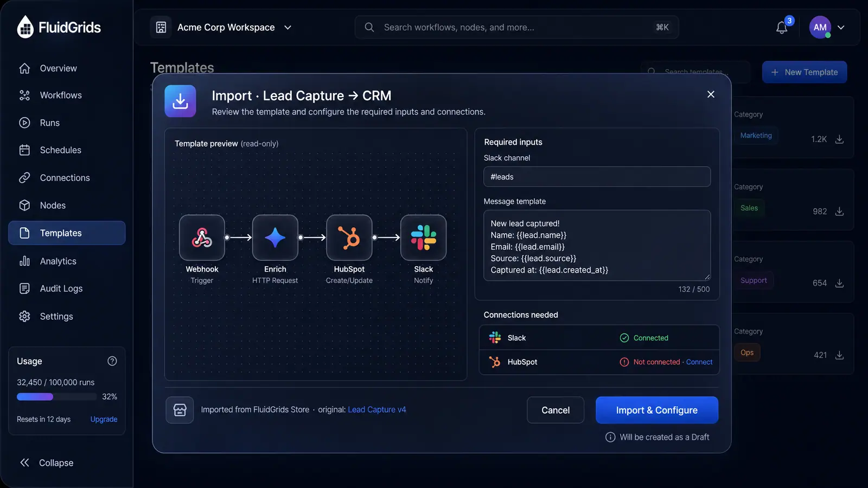Click the New Template button

coord(805,72)
